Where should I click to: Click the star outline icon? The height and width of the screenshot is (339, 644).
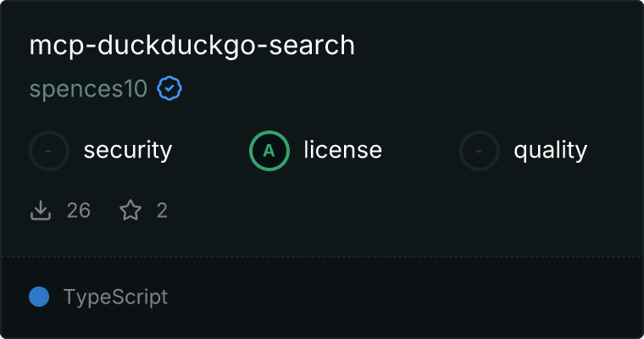130,210
